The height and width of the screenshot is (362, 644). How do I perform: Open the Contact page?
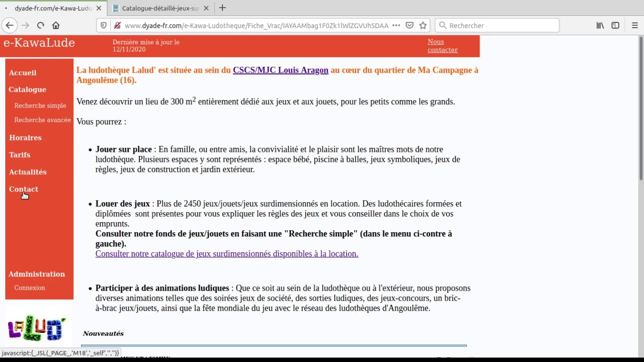click(x=23, y=189)
